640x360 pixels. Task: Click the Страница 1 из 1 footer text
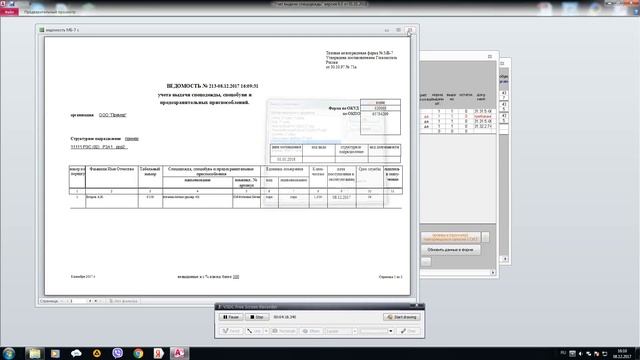click(390, 277)
